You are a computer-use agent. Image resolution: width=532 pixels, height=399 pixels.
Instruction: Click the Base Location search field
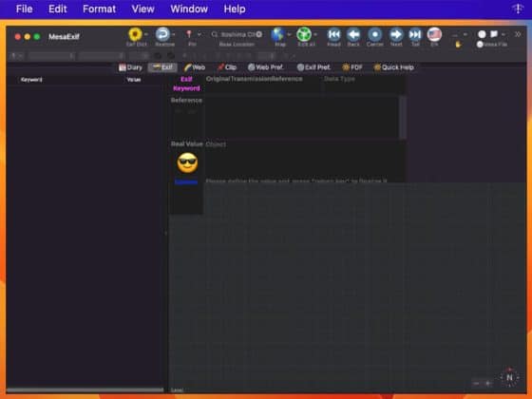(237, 34)
